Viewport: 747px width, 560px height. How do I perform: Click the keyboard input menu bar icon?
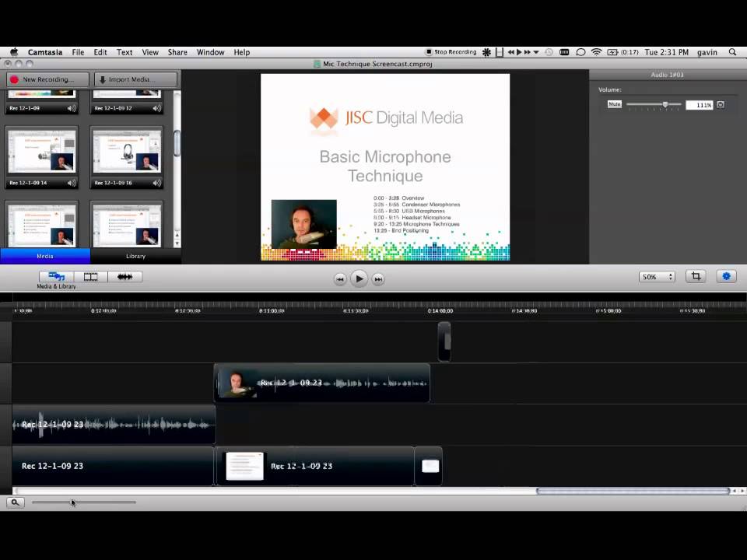coord(564,52)
